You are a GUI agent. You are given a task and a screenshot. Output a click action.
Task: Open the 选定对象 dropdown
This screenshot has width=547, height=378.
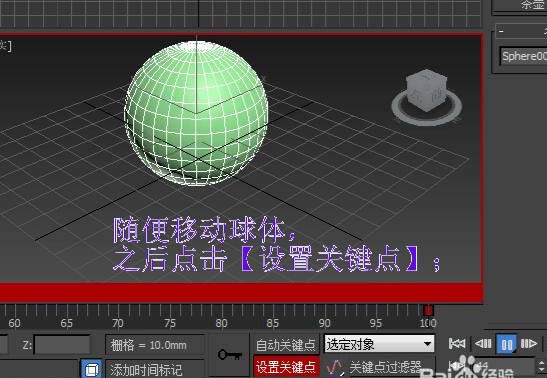379,345
